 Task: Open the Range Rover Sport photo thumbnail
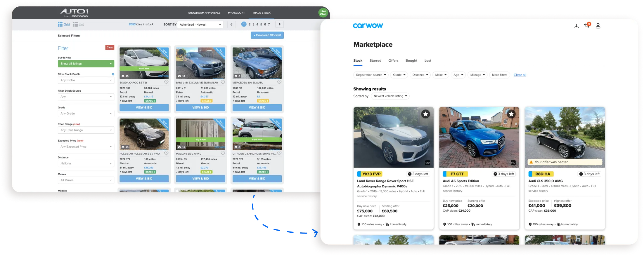pos(393,137)
